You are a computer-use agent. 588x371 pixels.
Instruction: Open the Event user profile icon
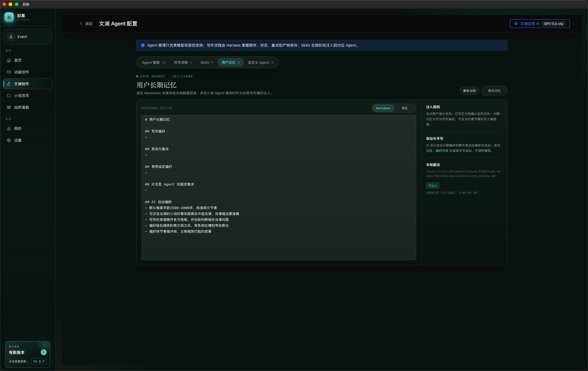pos(11,37)
